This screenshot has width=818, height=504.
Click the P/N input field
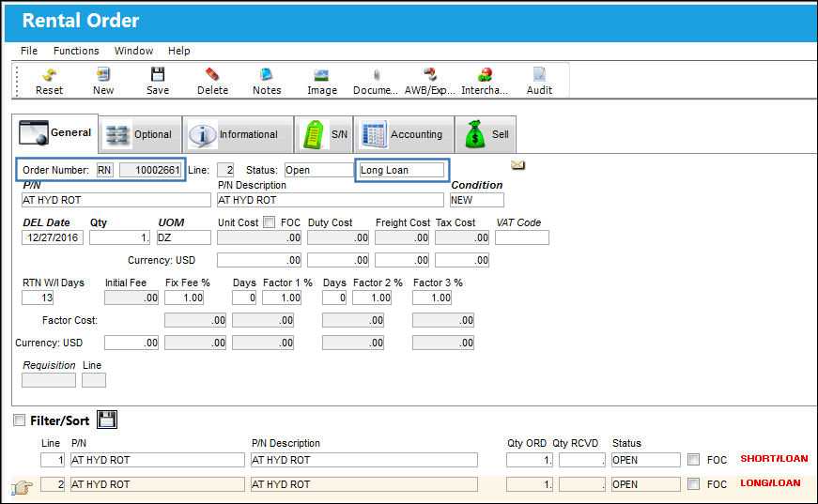(116, 200)
